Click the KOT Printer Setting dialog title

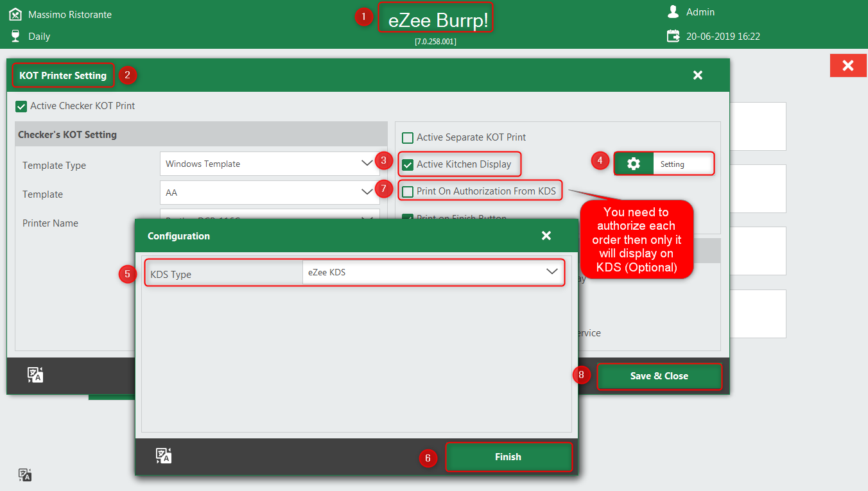63,75
